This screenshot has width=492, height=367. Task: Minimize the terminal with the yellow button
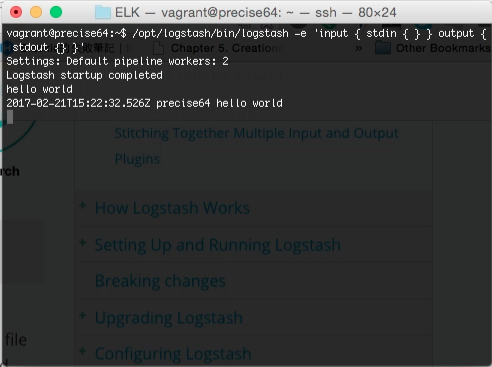[36, 12]
